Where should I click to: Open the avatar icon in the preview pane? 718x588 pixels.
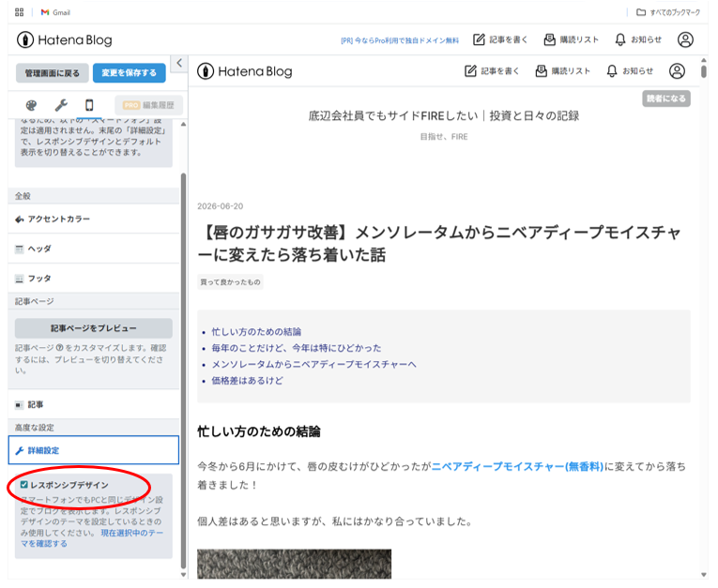coord(677,71)
